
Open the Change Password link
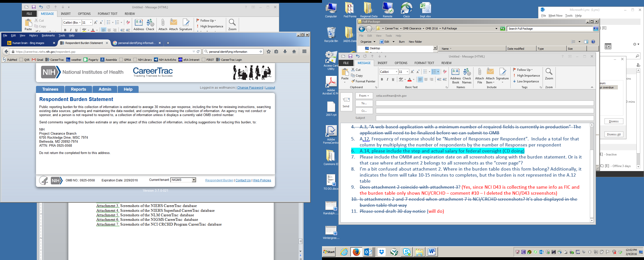[250, 88]
